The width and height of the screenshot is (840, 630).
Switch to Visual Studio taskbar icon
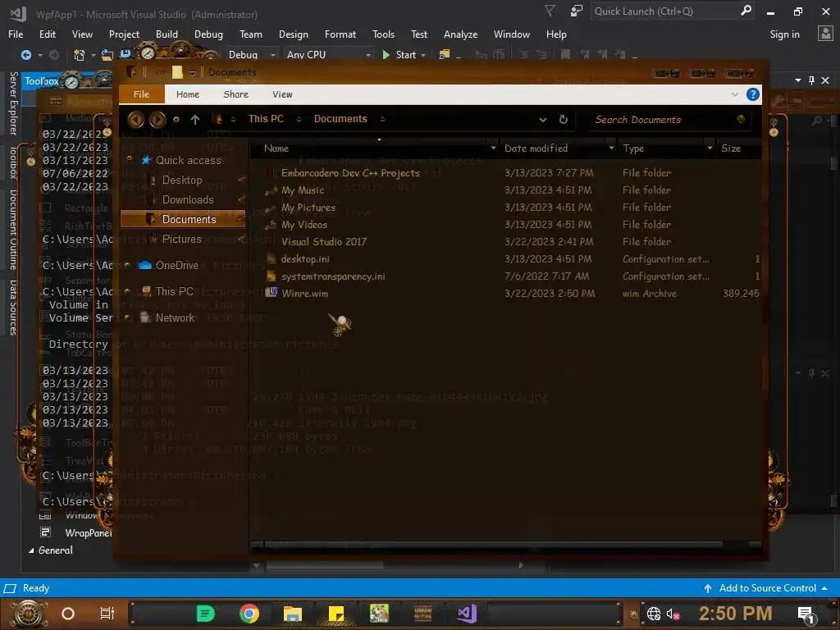click(467, 614)
